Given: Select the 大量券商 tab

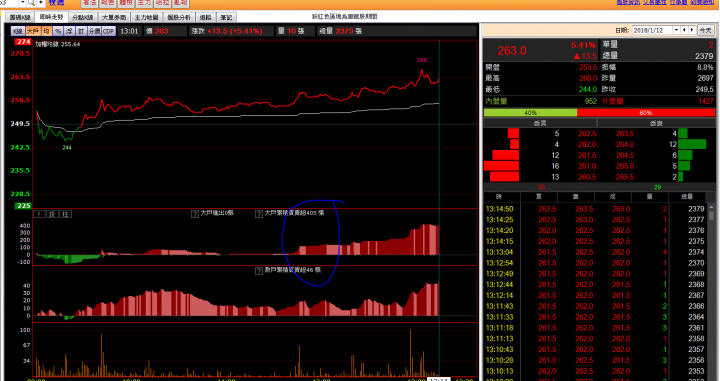Looking at the screenshot, I should [113, 17].
